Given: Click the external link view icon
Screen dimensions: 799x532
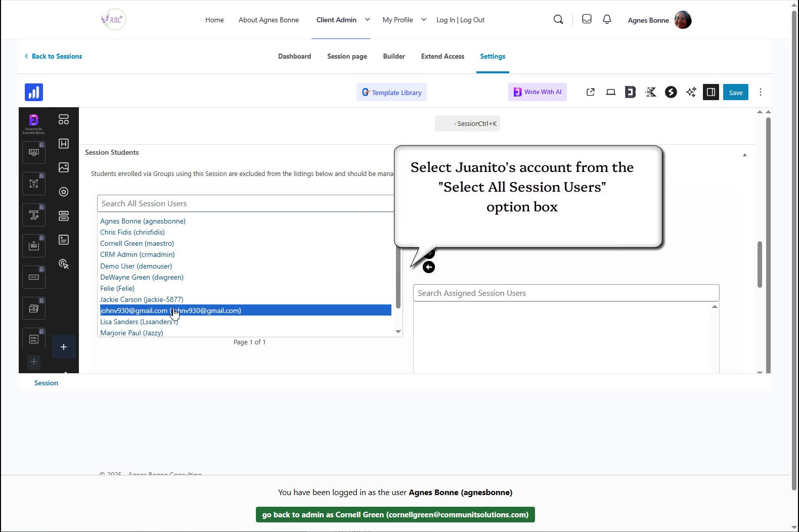Looking at the screenshot, I should coord(590,92).
